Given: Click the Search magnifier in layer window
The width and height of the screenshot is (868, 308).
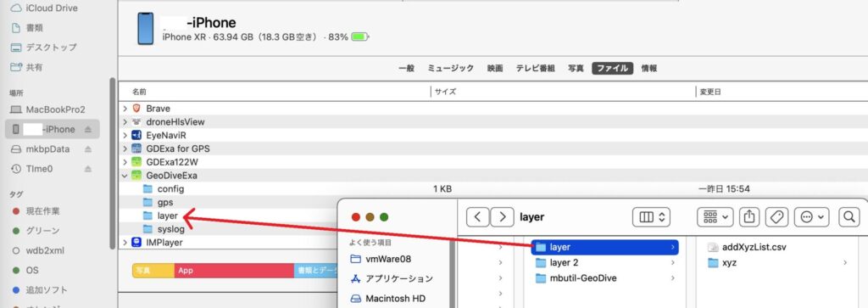Looking at the screenshot, I should (849, 216).
